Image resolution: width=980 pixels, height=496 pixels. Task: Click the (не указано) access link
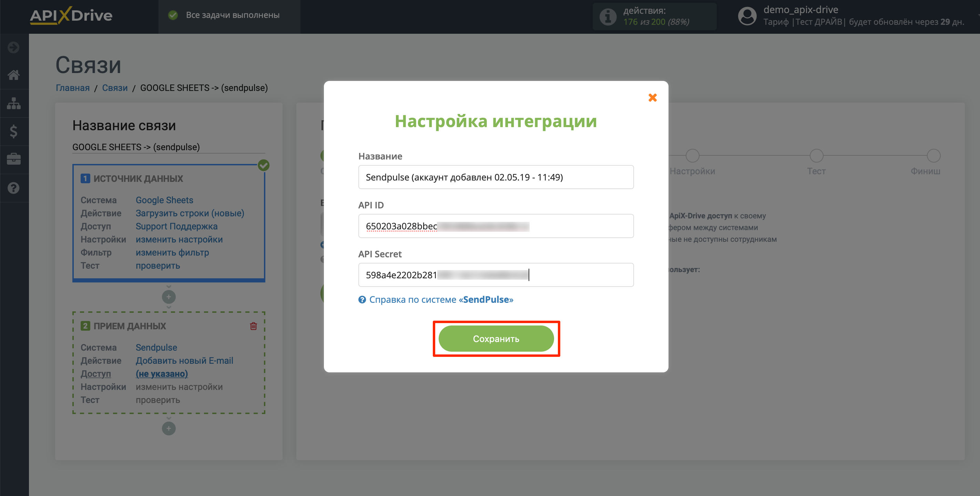(162, 373)
